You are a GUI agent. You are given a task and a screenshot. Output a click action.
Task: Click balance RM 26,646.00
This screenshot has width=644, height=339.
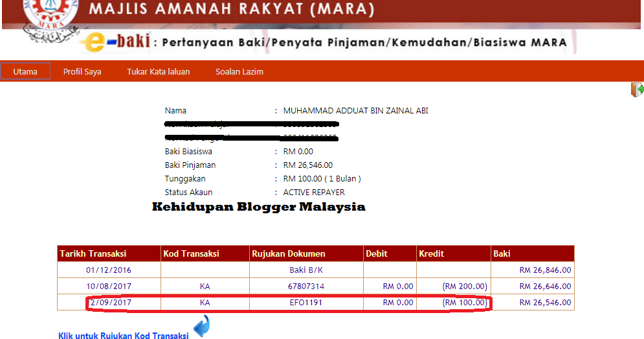545,286
